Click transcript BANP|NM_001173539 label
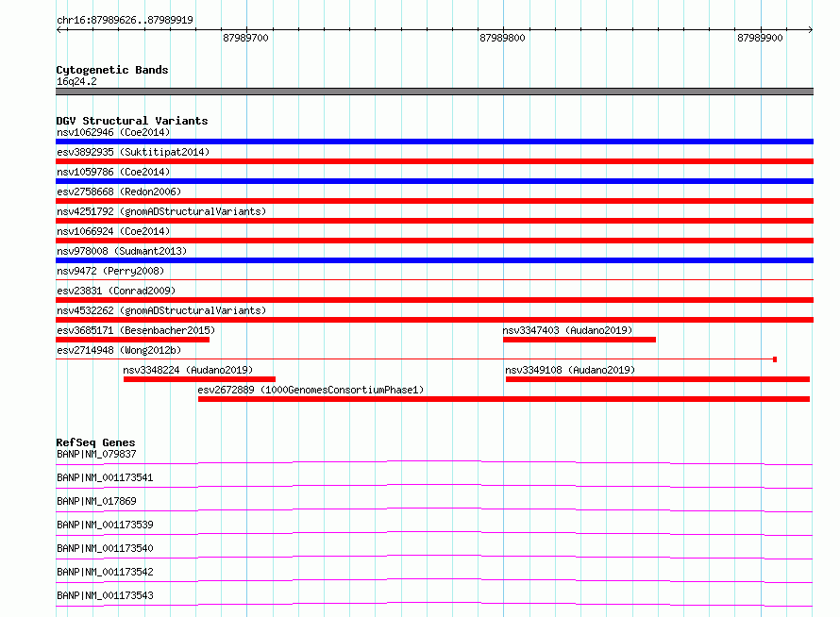The width and height of the screenshot is (840, 617). tap(105, 525)
